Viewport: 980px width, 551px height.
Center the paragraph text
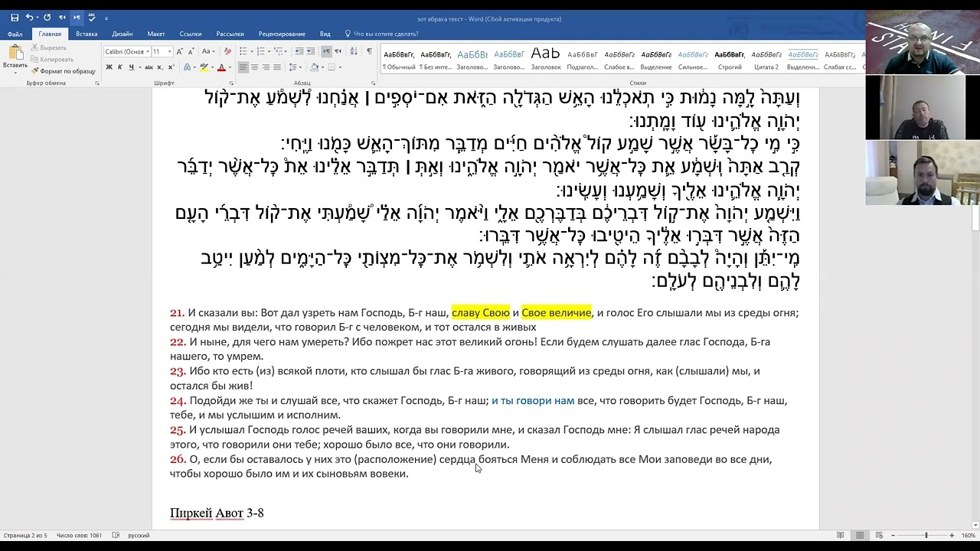255,67
